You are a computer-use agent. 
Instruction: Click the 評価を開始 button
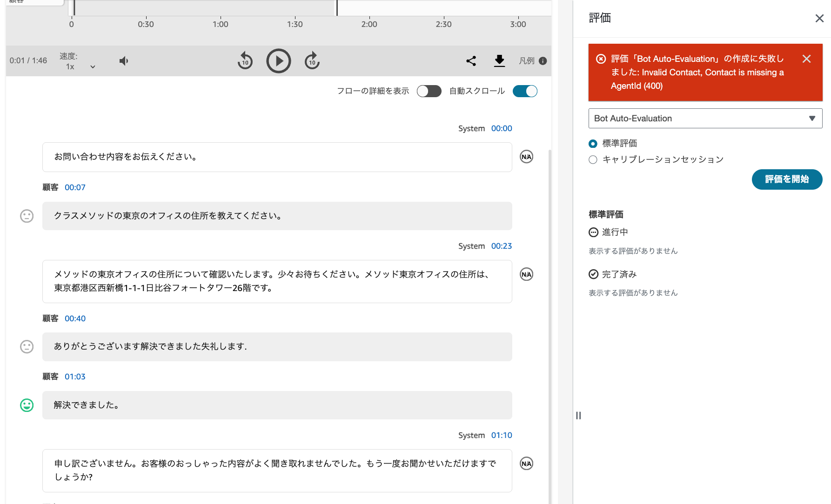(x=787, y=179)
